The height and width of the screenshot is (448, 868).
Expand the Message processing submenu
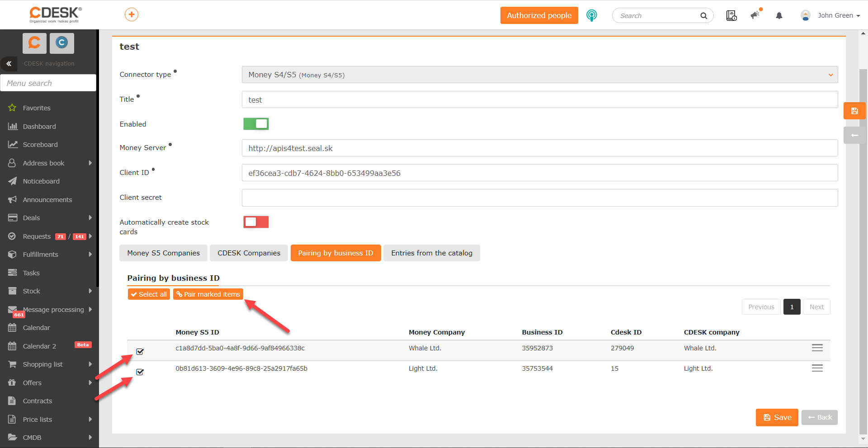[90, 310]
